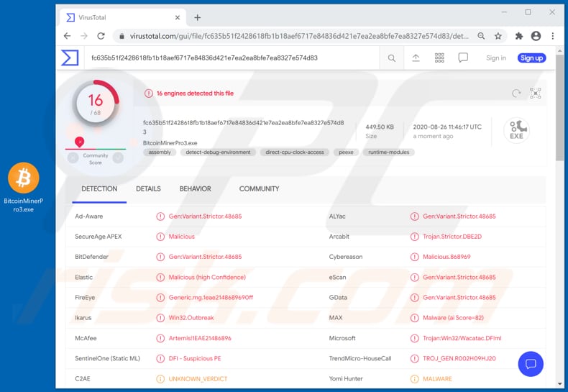Open the apps grid icon
Viewport: 568px width, 392px height.
click(439, 58)
